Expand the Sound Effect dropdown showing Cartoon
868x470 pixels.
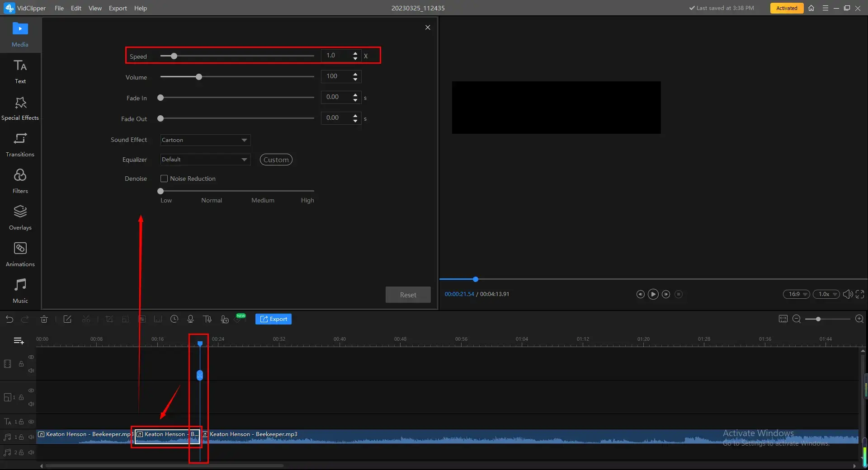click(x=205, y=140)
